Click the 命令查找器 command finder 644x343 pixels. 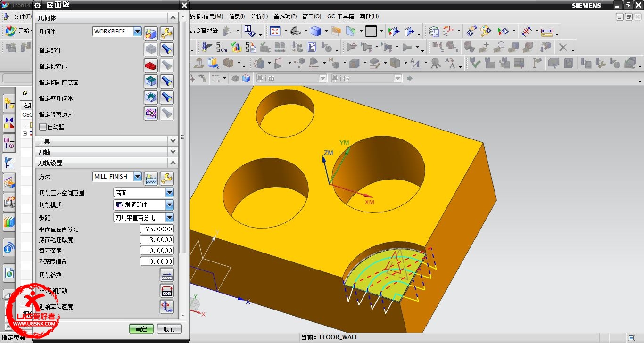coord(204,31)
